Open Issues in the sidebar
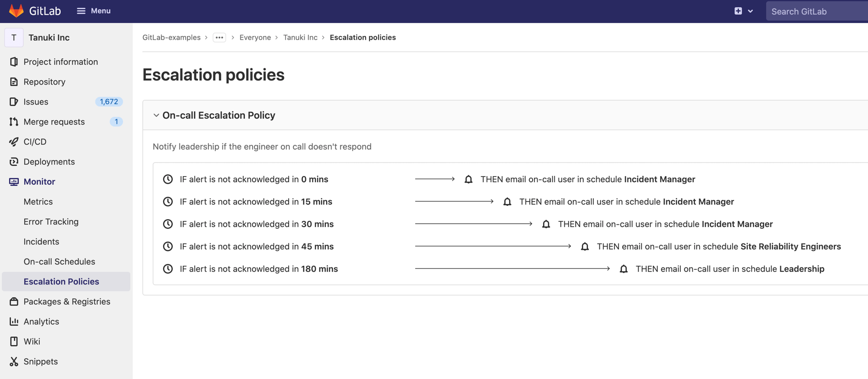Screen dimensions: 868x379 [36, 102]
